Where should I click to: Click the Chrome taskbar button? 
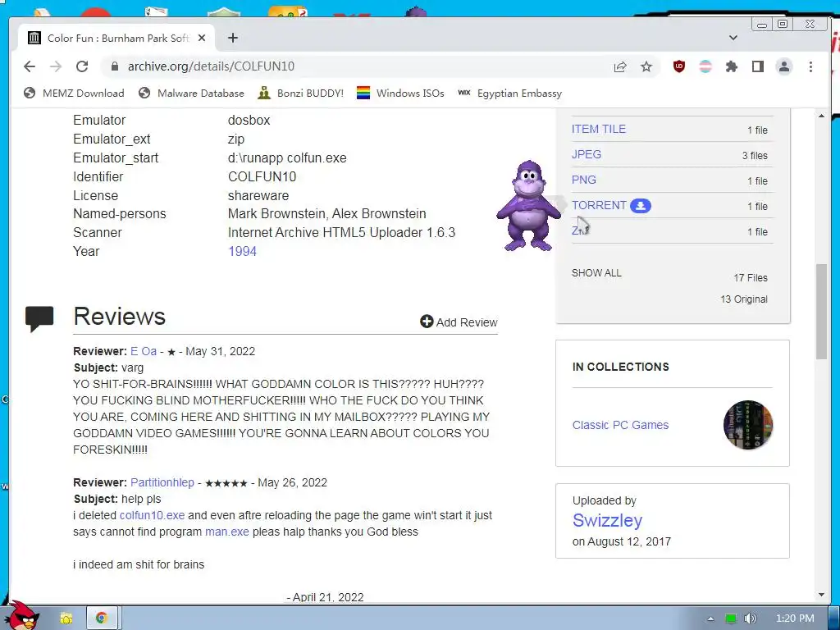(x=102, y=619)
